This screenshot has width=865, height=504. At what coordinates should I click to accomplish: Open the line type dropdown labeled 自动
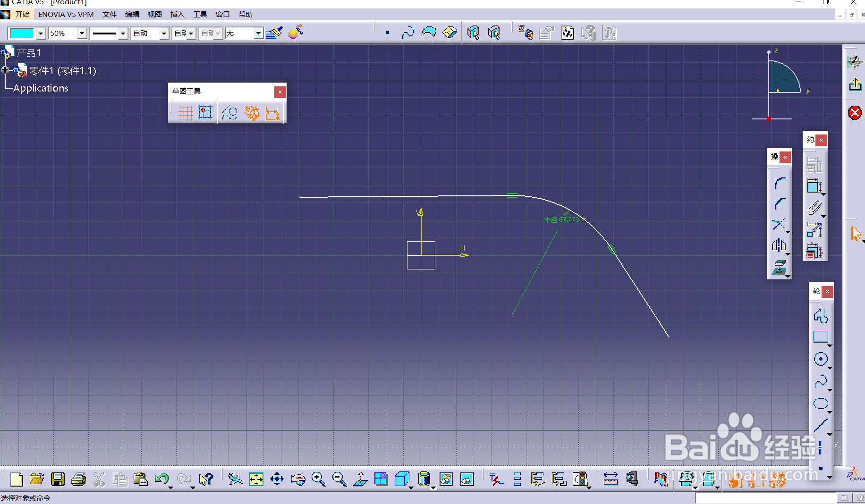point(164,34)
